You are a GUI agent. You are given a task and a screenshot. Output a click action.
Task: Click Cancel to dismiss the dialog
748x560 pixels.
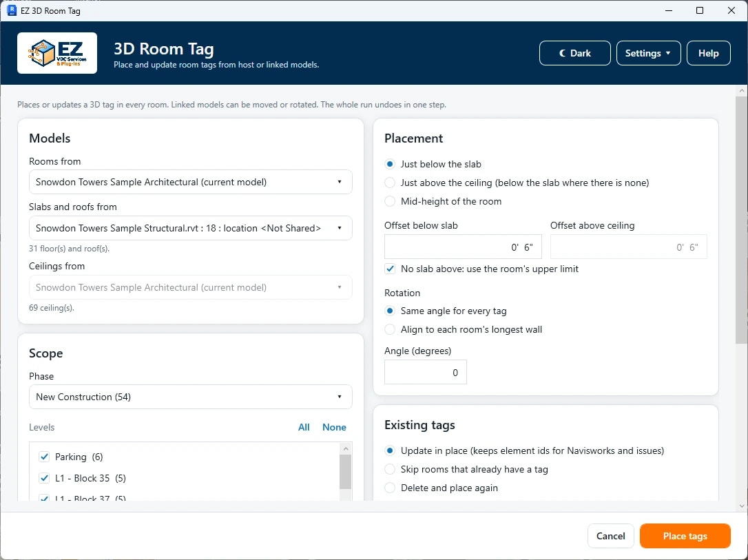click(x=611, y=536)
